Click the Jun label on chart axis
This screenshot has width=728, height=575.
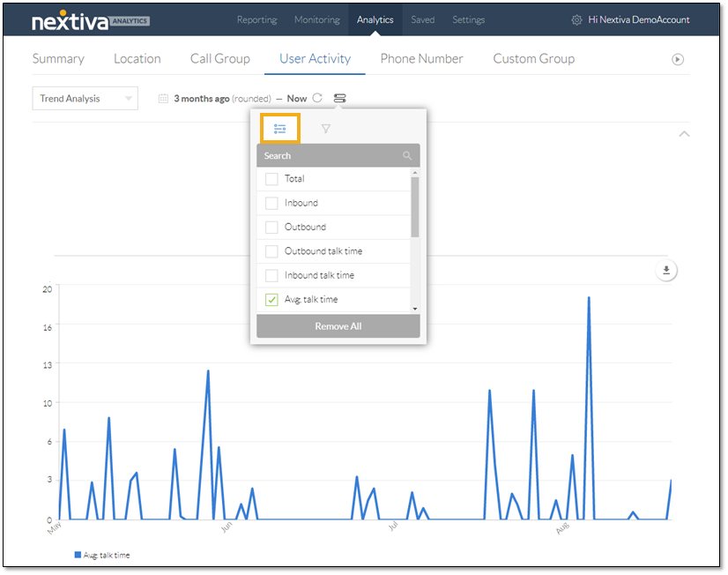tap(227, 527)
